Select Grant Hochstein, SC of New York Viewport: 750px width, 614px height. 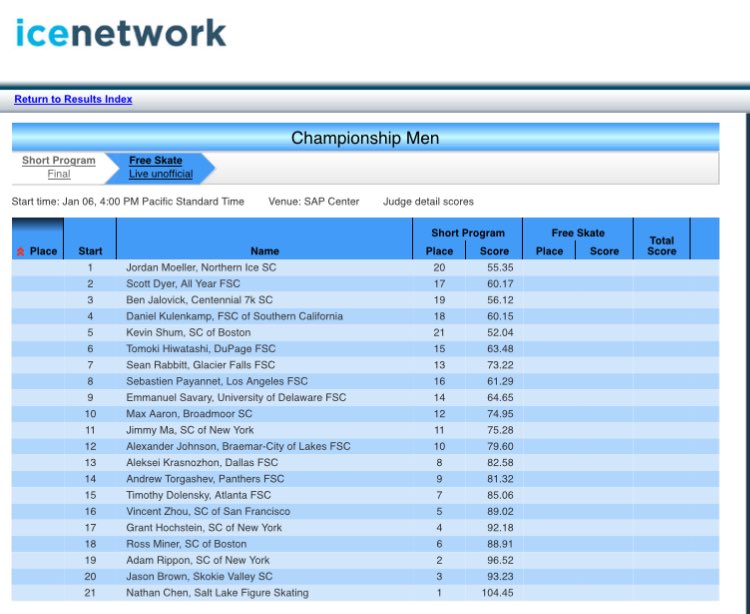click(204, 527)
